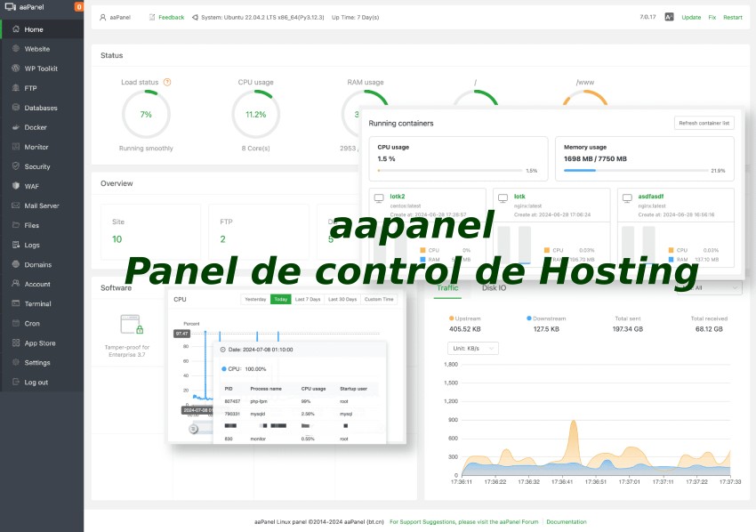Viewport: 756px width, 532px height.
Task: Open the network interface All dropdown
Action: coord(709,287)
